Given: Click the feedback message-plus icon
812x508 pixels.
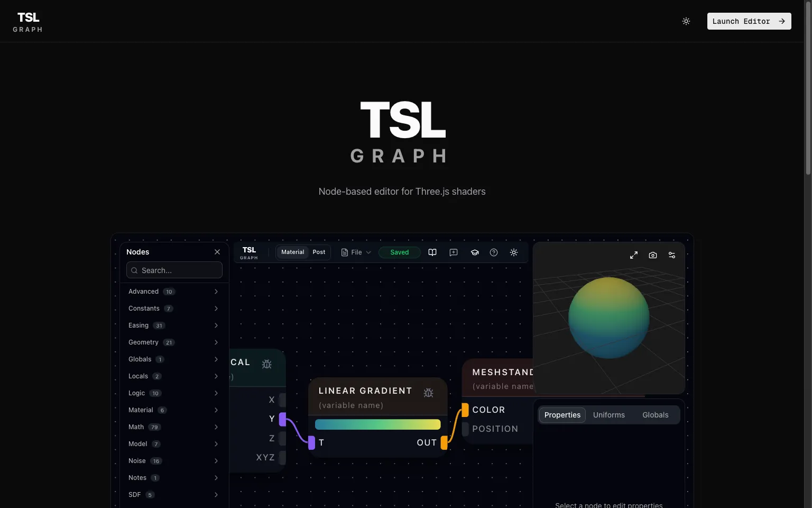Looking at the screenshot, I should [x=454, y=252].
